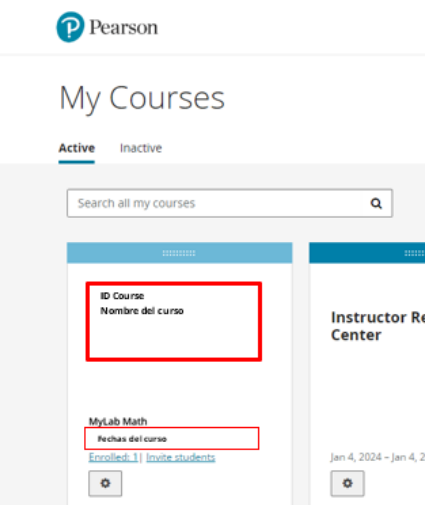Click the light blue header of first card
The image size is (425, 505).
click(180, 253)
